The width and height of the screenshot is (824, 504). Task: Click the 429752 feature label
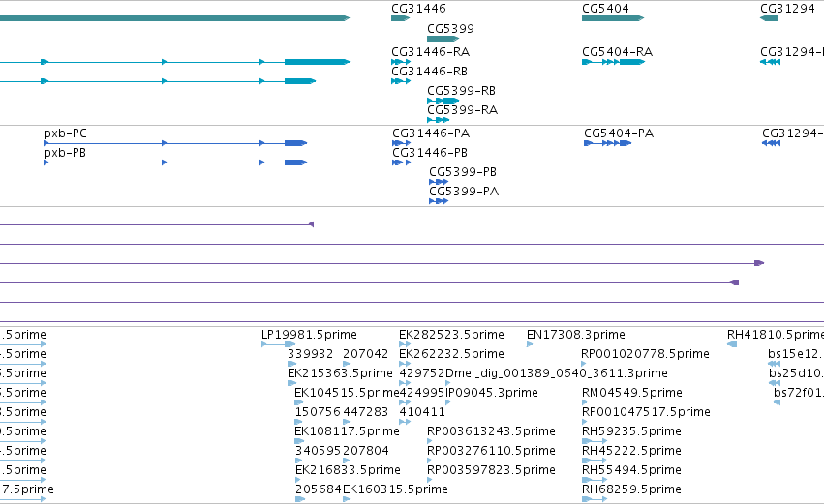tap(422, 373)
